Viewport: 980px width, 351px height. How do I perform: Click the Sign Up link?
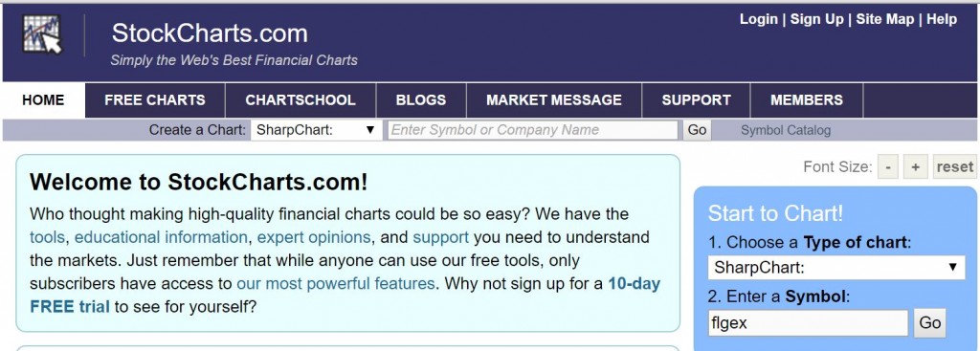point(817,19)
